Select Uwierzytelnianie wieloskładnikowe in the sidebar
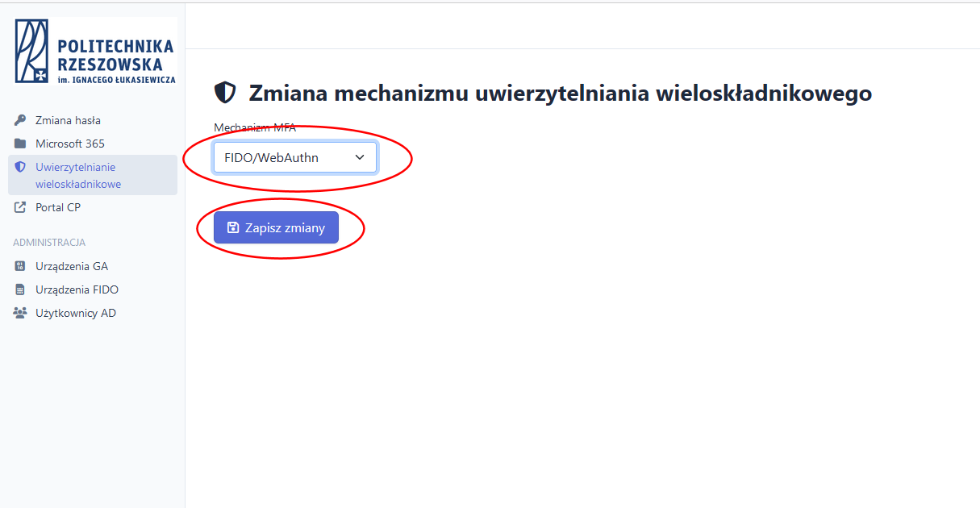This screenshot has height=508, width=980. point(77,175)
